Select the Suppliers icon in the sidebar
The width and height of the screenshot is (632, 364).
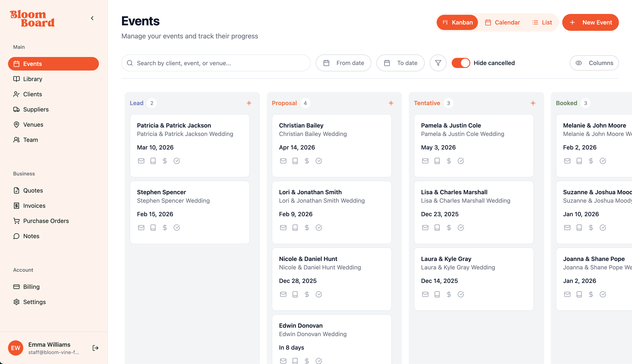[16, 109]
